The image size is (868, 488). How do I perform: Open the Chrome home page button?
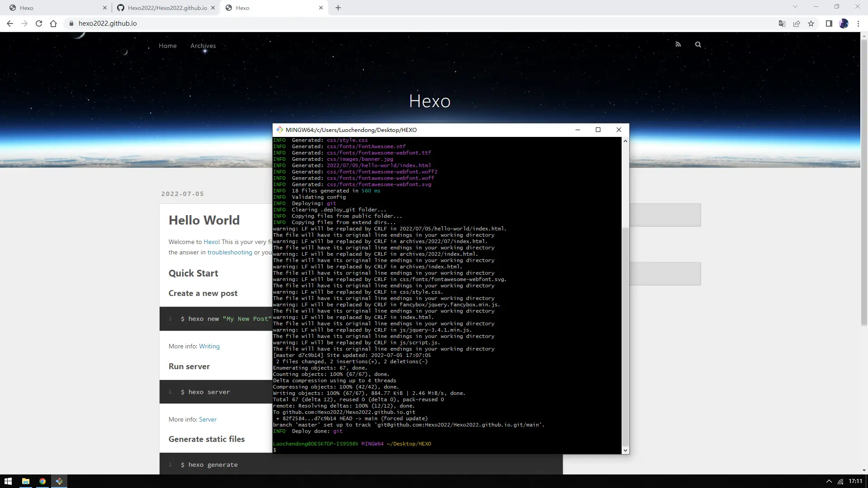[x=53, y=23]
